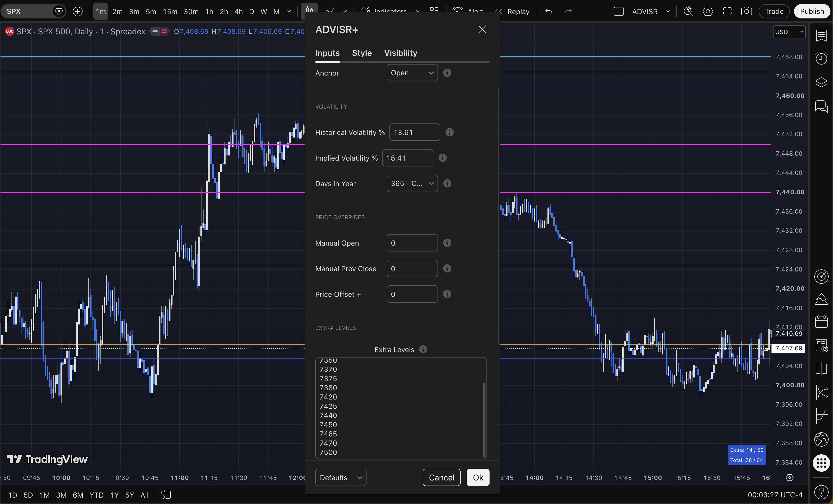Open the USD currency dropdown
This screenshot has width=833, height=504.
tap(789, 32)
